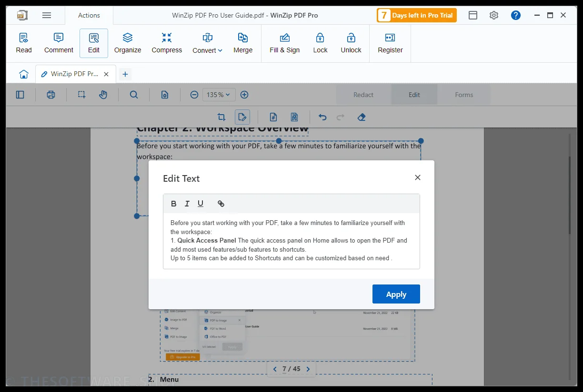Switch to the Forms mode tab
Screen dimensions: 583x392
coord(464,95)
